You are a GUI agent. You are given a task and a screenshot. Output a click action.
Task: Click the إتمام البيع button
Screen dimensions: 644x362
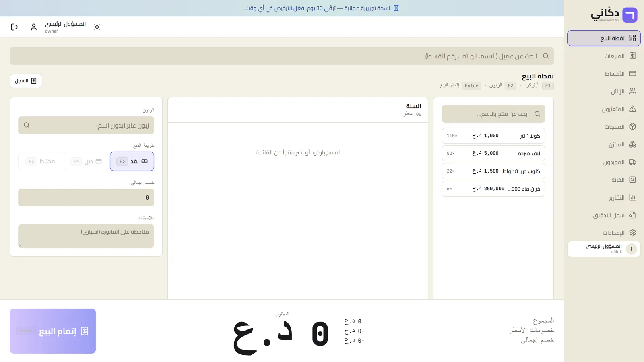pyautogui.click(x=53, y=331)
